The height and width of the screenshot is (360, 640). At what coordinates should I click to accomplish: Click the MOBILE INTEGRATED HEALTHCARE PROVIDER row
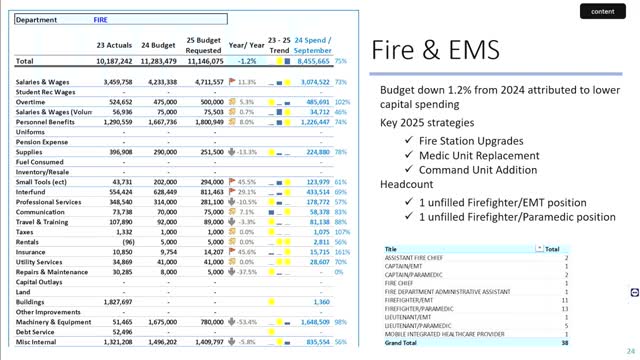tap(476, 334)
